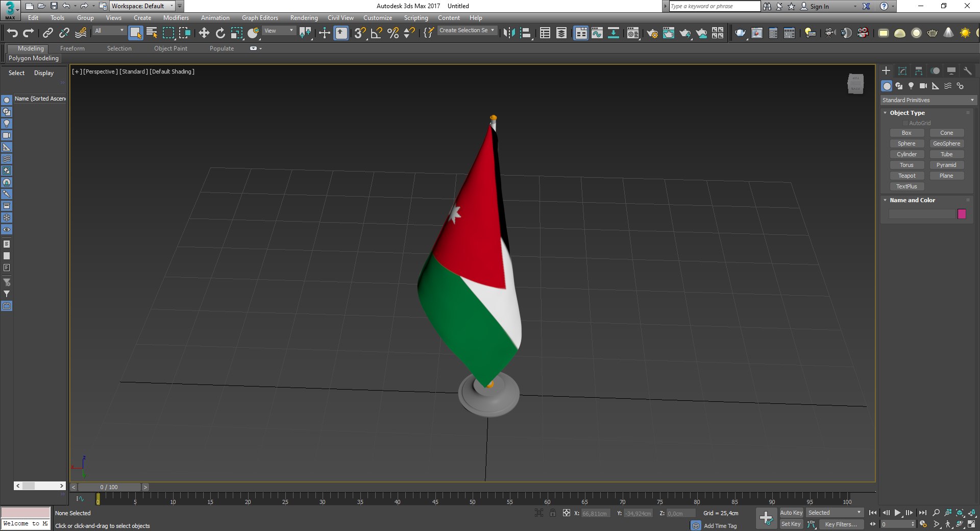Toggle Auto Key animation mode

pyautogui.click(x=791, y=513)
